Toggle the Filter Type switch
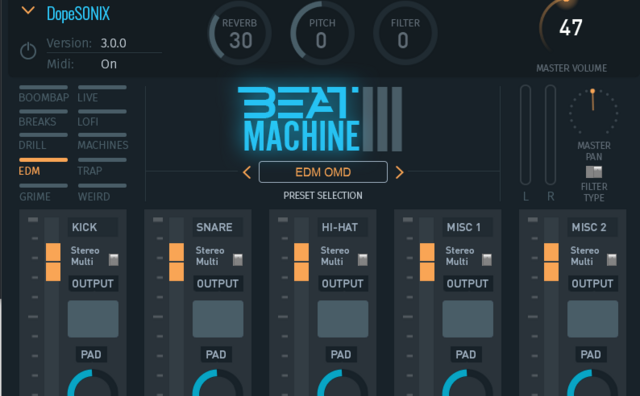 (x=594, y=172)
